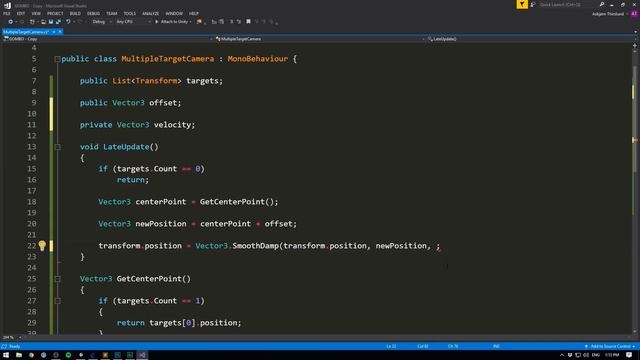Collapse the MultipleTargetCamera class region
This screenshot has width=640, height=360.
[x=58, y=59]
